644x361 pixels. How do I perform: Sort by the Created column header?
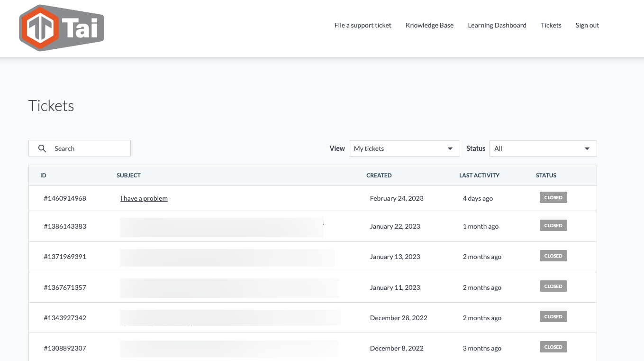tap(379, 176)
